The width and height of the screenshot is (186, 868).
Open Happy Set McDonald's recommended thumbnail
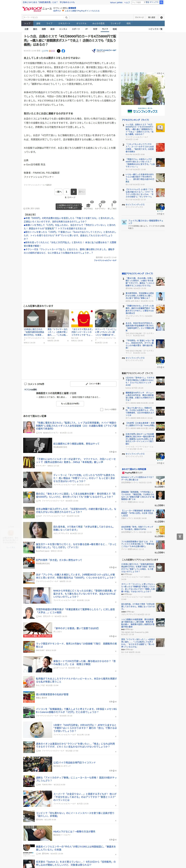coord(82,318)
